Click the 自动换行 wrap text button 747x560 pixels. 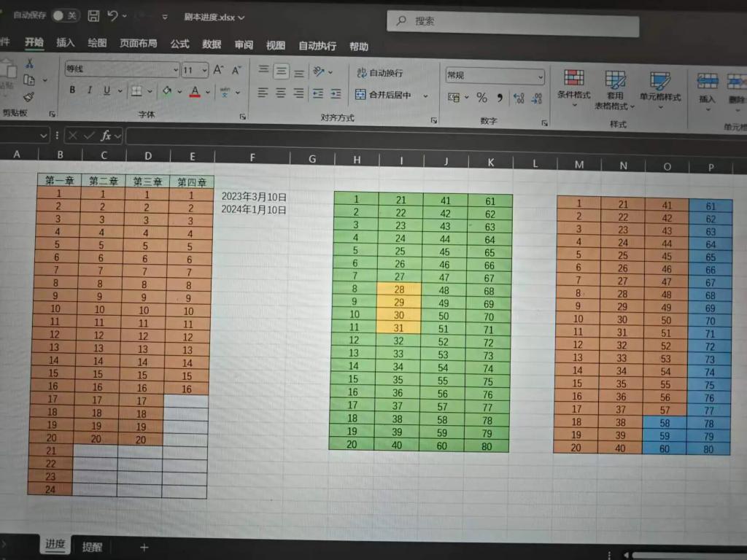click(379, 73)
